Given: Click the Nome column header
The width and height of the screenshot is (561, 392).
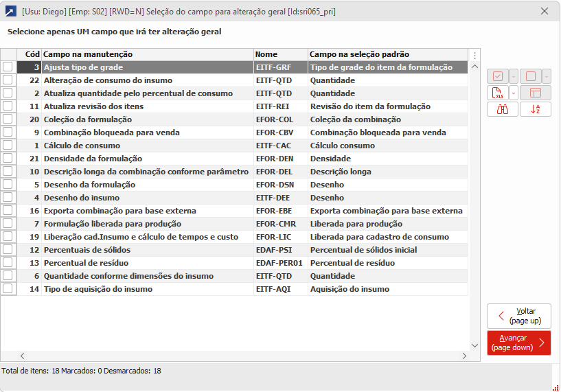Looking at the screenshot, I should click(280, 54).
